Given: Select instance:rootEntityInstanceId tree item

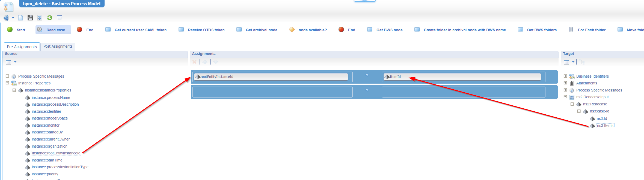Looking at the screenshot, I should (x=56, y=153).
